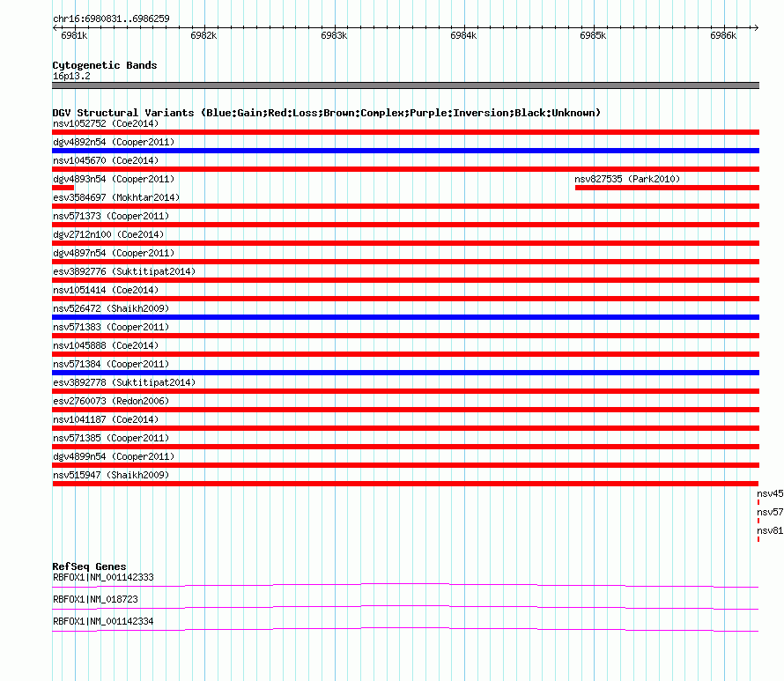Select the Cytogenetic Bands track title

point(105,65)
